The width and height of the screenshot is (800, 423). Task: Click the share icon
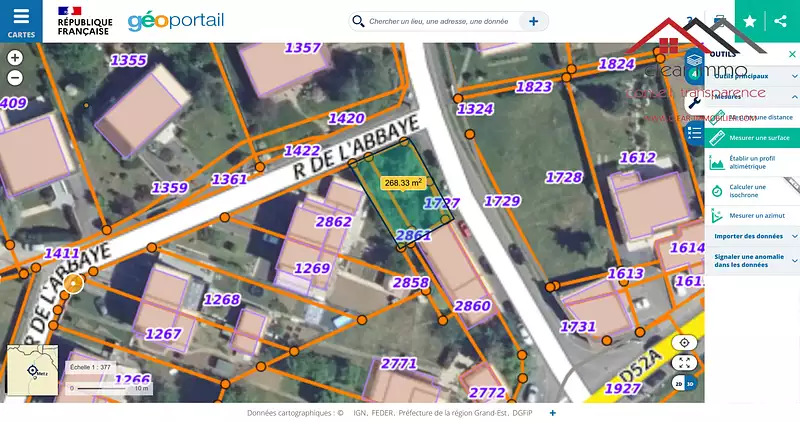[781, 21]
